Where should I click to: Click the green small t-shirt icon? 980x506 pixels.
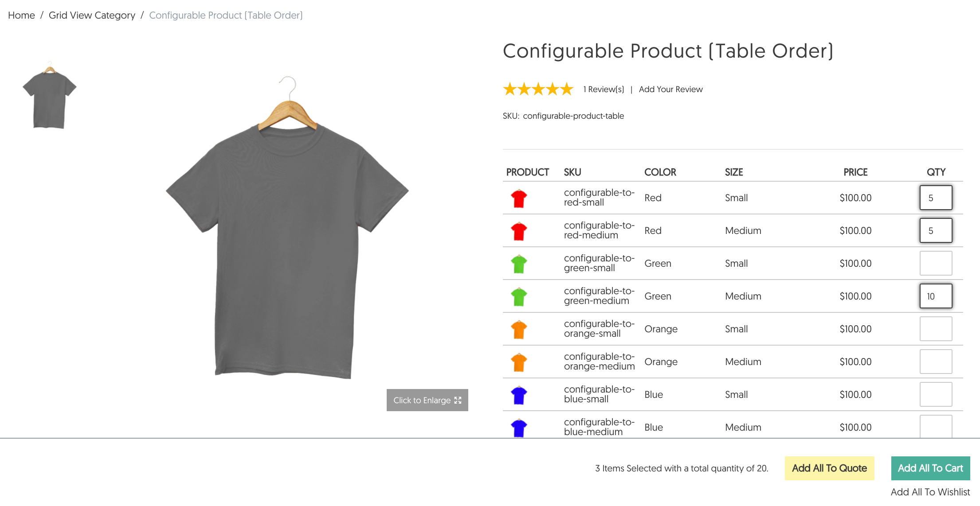click(518, 264)
